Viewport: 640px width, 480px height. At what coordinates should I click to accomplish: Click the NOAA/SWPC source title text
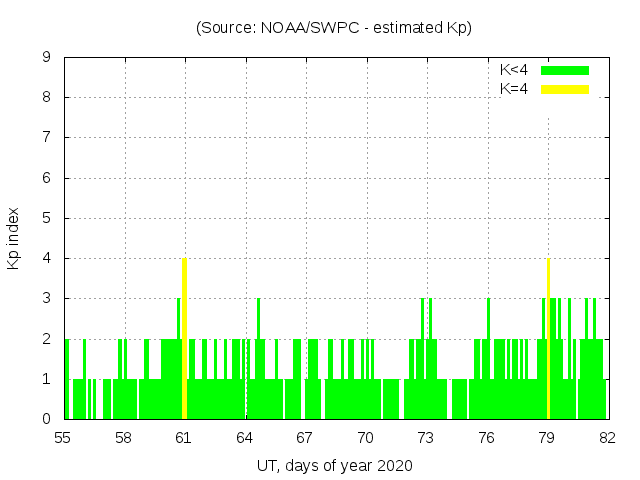pos(333,28)
